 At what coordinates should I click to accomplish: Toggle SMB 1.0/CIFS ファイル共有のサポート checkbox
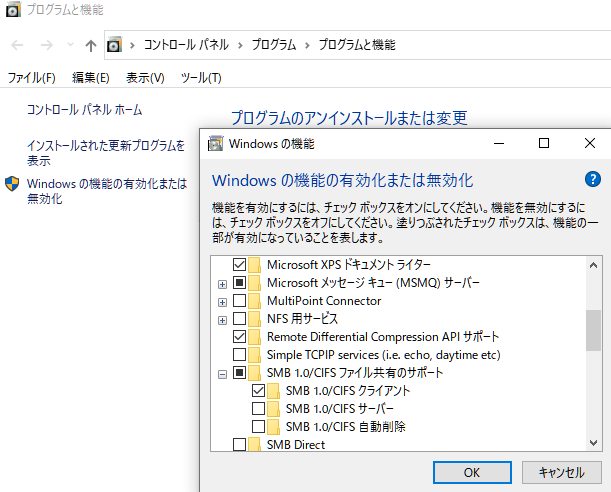click(239, 372)
